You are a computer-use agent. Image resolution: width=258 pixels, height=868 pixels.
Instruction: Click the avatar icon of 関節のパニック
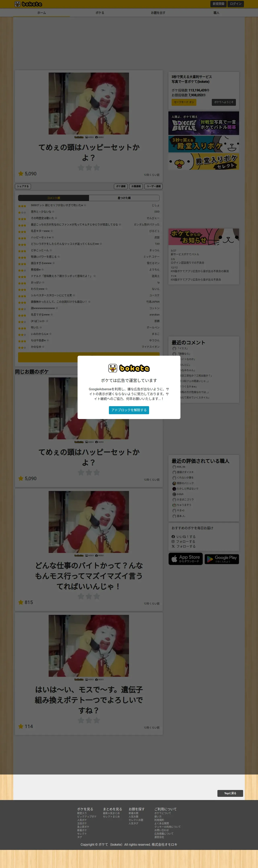click(x=174, y=483)
